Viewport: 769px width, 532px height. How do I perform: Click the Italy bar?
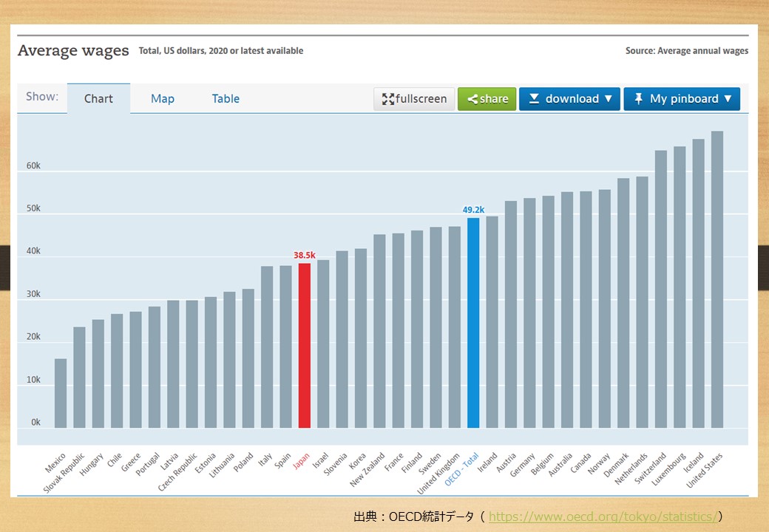[x=267, y=347]
